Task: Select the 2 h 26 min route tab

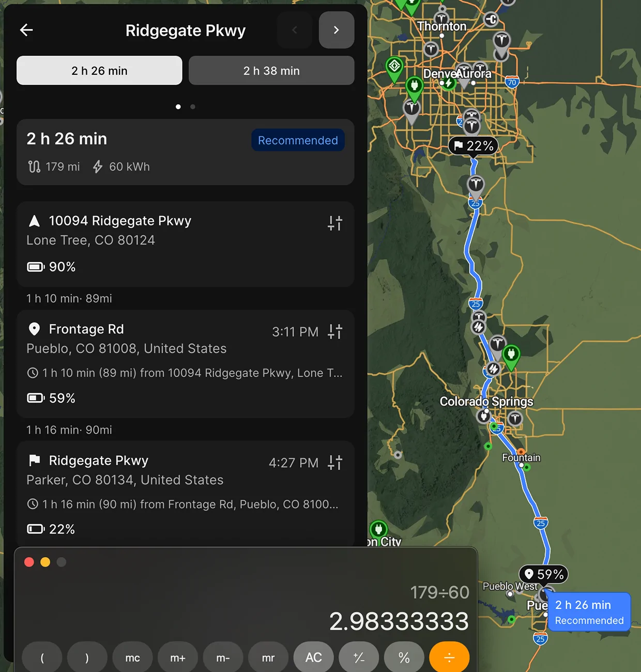Action: pyautogui.click(x=99, y=70)
